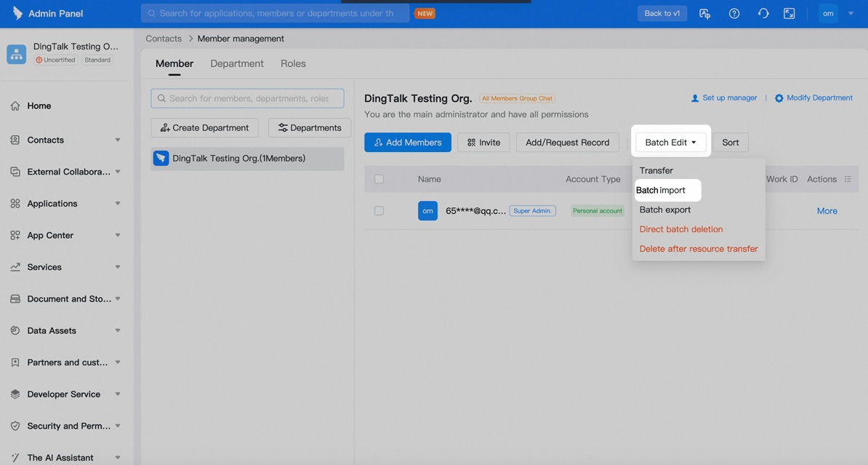Tick the select-all checkbox in table header
Viewport: 868px width, 465px height.
379,179
